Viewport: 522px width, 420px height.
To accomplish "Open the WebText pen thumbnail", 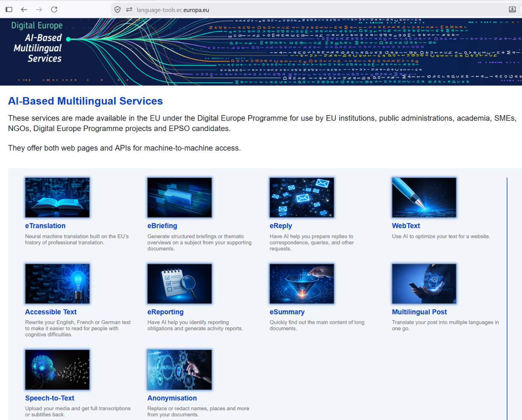I will pyautogui.click(x=424, y=198).
